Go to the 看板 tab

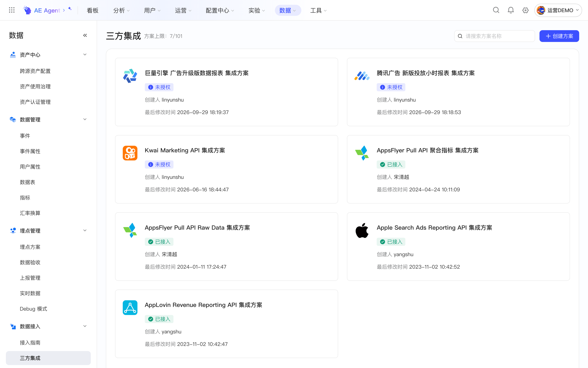point(93,10)
